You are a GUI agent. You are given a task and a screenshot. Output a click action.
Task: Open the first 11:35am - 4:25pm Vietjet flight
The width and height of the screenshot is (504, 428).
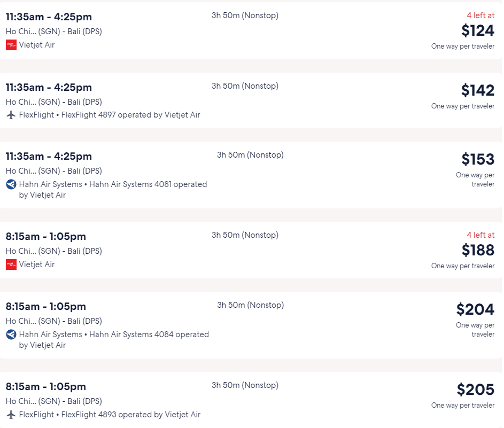tap(251, 31)
